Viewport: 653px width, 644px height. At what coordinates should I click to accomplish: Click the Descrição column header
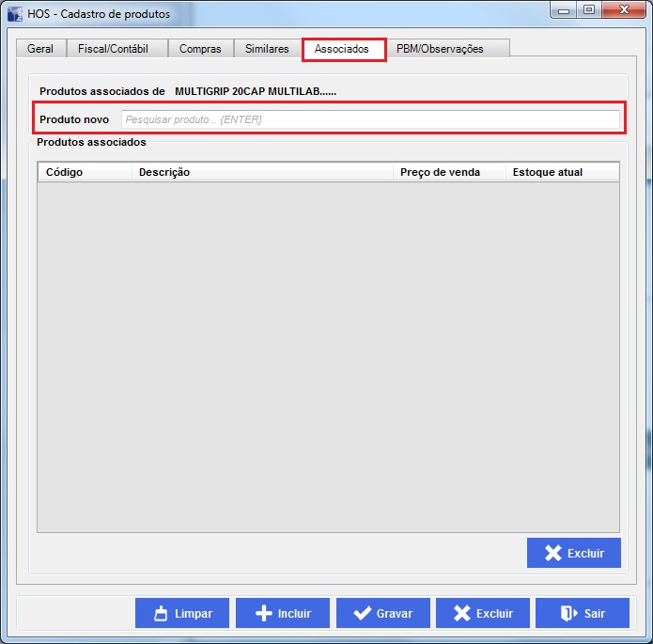click(261, 172)
